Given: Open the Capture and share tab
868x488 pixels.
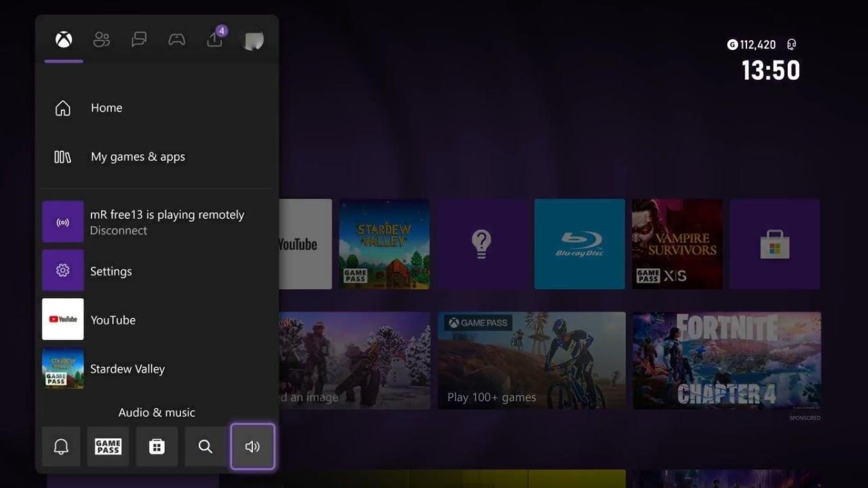Looking at the screenshot, I should click(215, 39).
